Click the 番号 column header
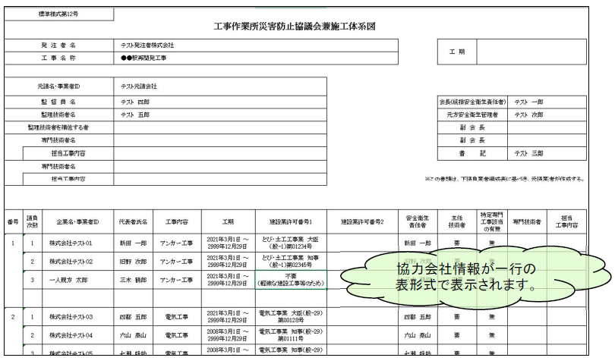The image size is (615, 364). 14,221
